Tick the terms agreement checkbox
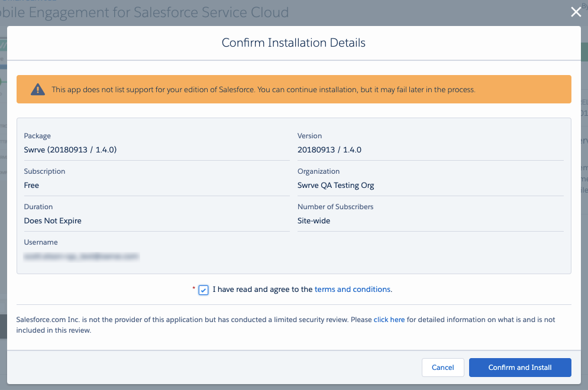This screenshot has height=390, width=588. click(203, 290)
